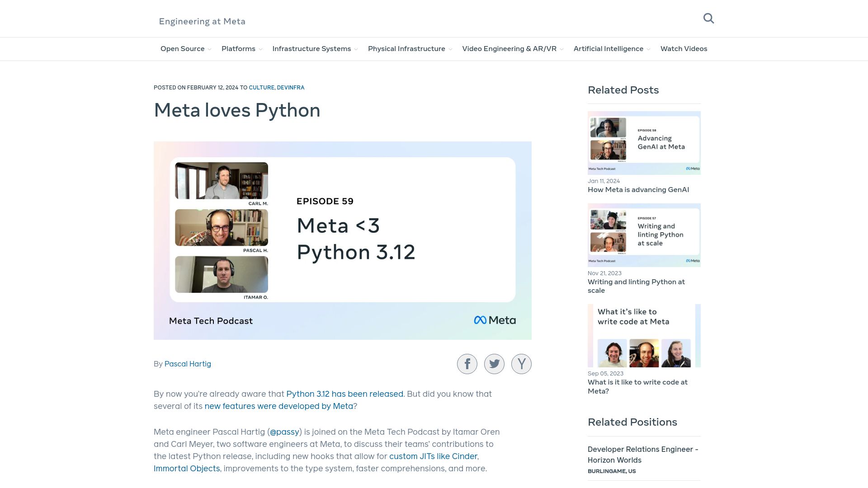
Task: Open the search magnifier icon
Action: tap(708, 19)
